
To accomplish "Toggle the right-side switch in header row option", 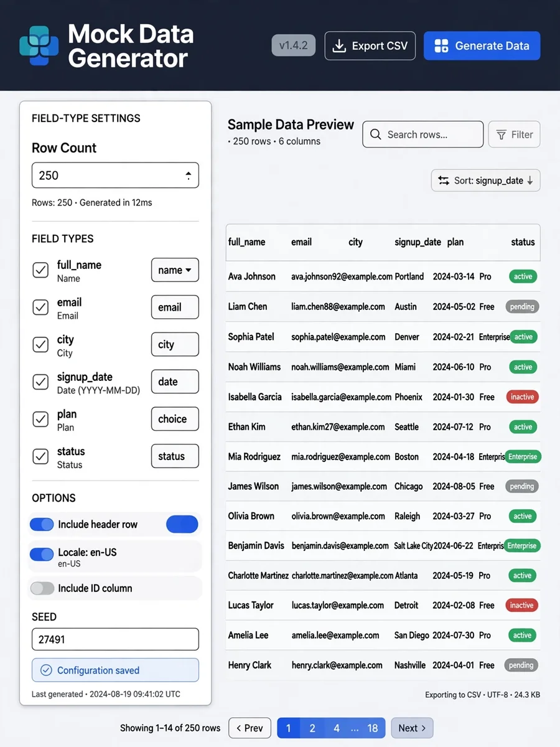I will (182, 524).
